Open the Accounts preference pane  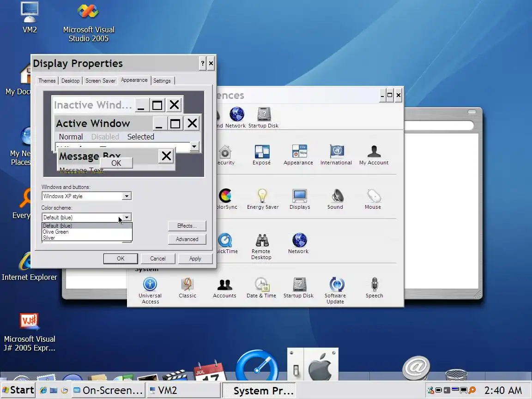[x=224, y=288]
